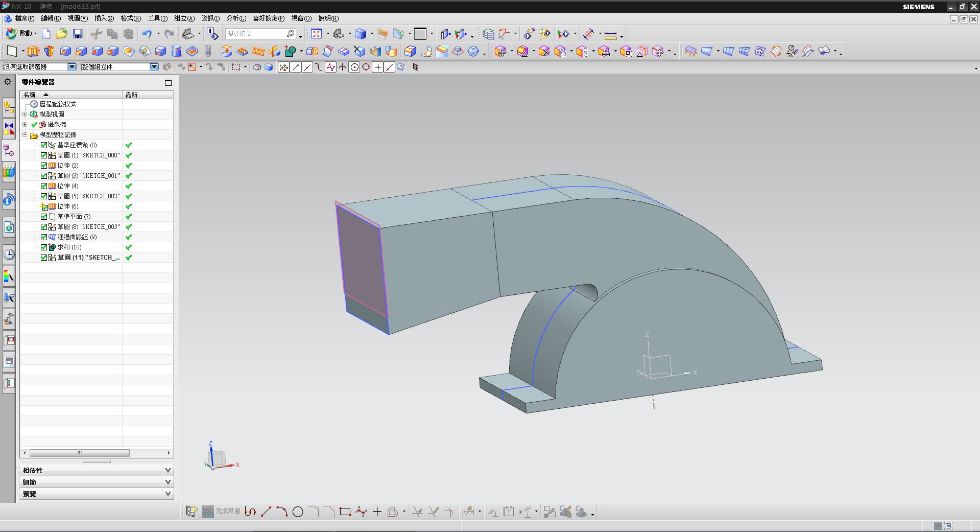Viewport: 980px width, 532px height.
Task: Open the 工具(T) menu
Action: coord(158,18)
